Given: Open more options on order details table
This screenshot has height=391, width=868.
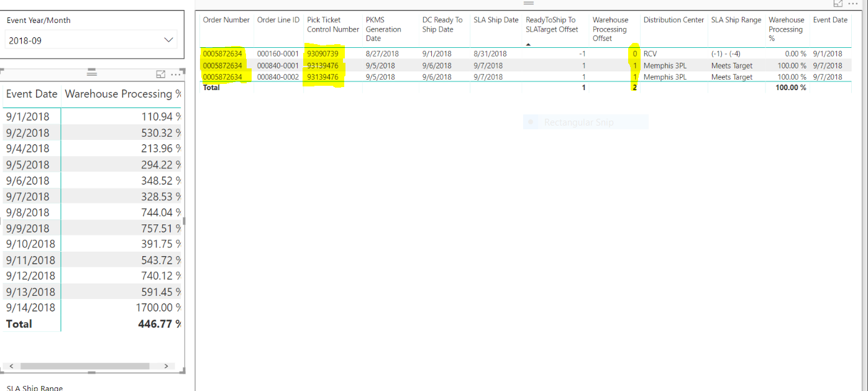Looking at the screenshot, I should click(852, 4).
